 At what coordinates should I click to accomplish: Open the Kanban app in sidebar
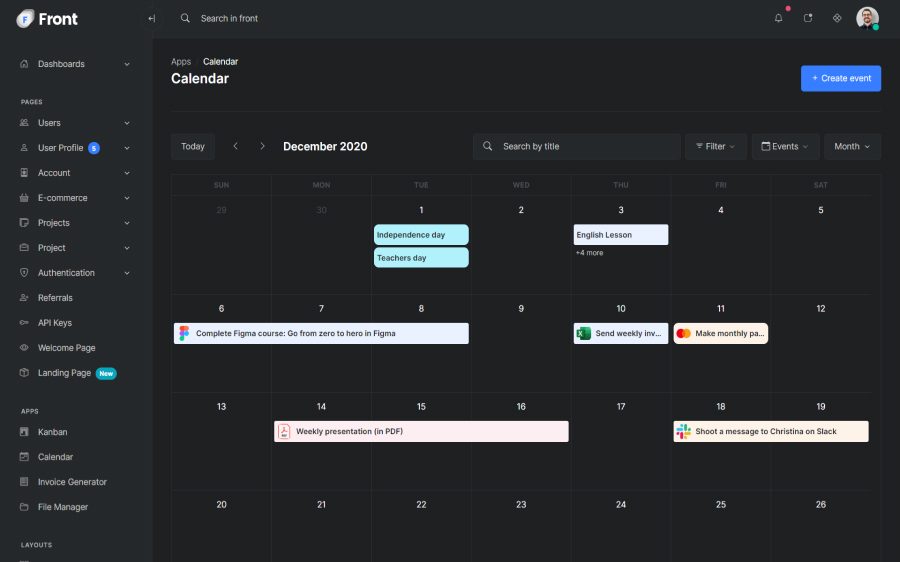(52, 432)
